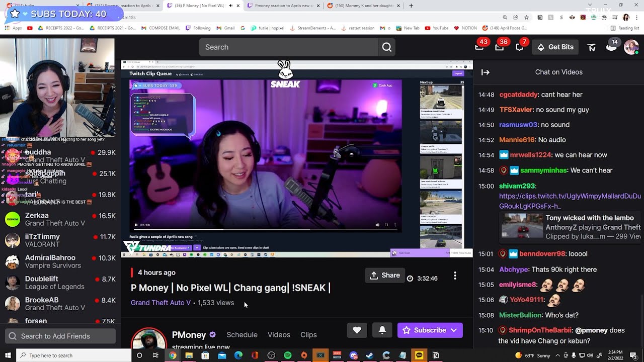The height and width of the screenshot is (362, 644).
Task: Open Zerkaa's channel in followed list
Action: 60,219
